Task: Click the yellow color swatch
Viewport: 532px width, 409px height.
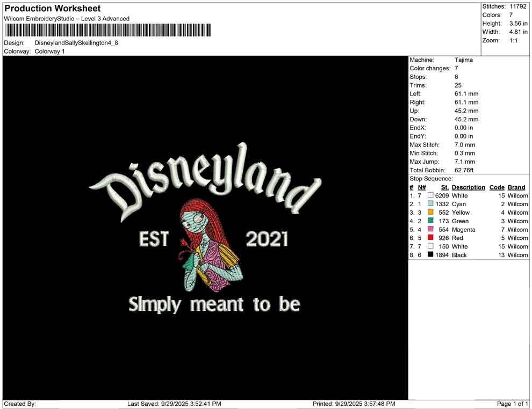Action: pos(430,212)
